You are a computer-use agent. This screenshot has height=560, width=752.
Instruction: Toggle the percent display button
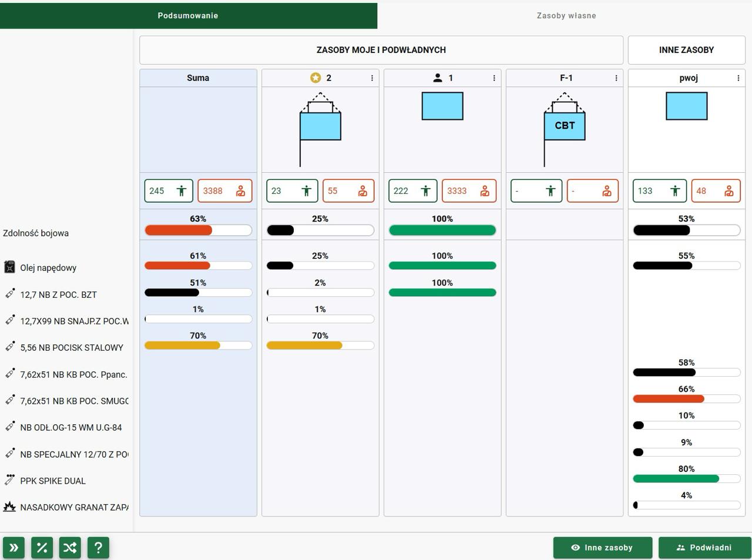[x=42, y=548]
